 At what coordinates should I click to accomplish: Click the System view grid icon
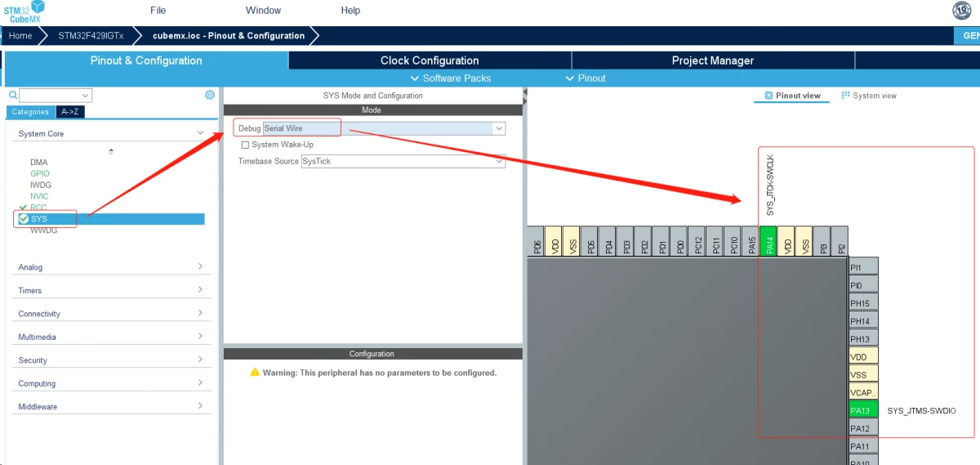click(x=846, y=96)
